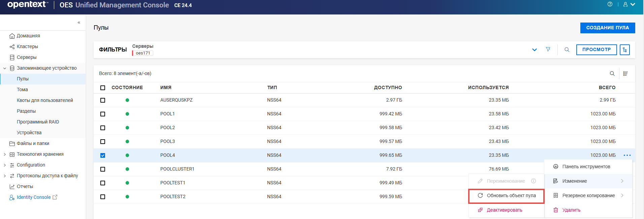Click the table search magnifier icon
The height and width of the screenshot is (219, 644).
[612, 74]
